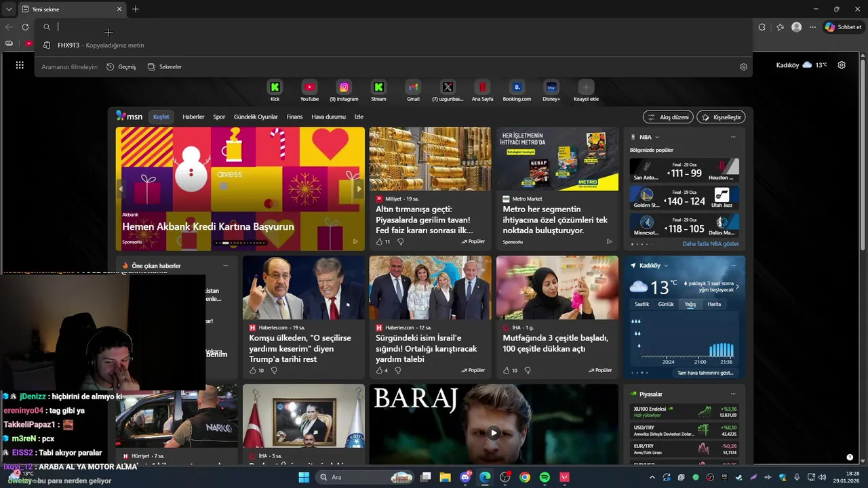The height and width of the screenshot is (488, 868).
Task: Open the Öne çıkan haberler options menu
Action: tap(225, 266)
